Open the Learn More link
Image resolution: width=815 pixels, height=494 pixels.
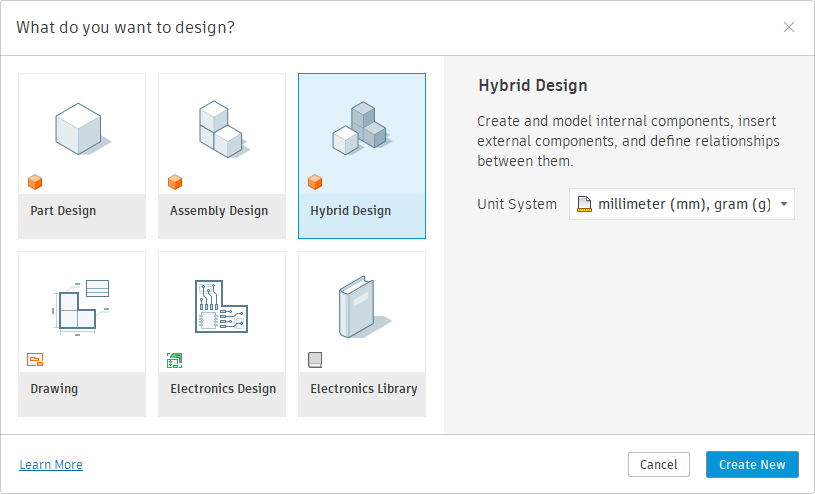(x=51, y=464)
